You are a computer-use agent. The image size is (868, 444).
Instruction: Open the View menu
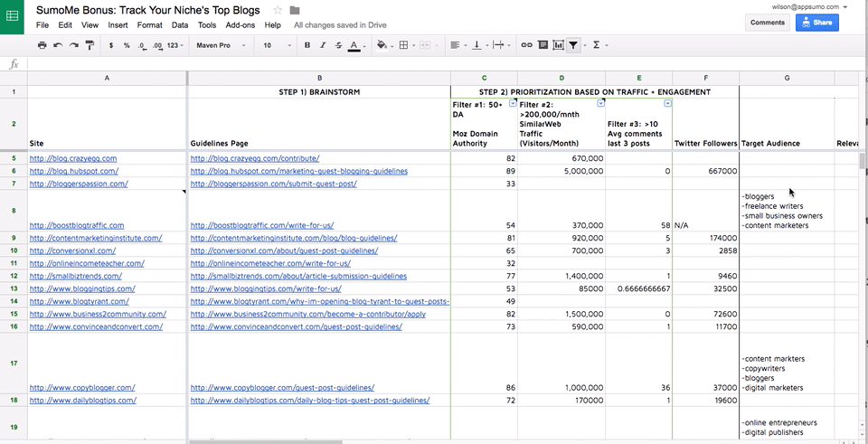point(90,25)
